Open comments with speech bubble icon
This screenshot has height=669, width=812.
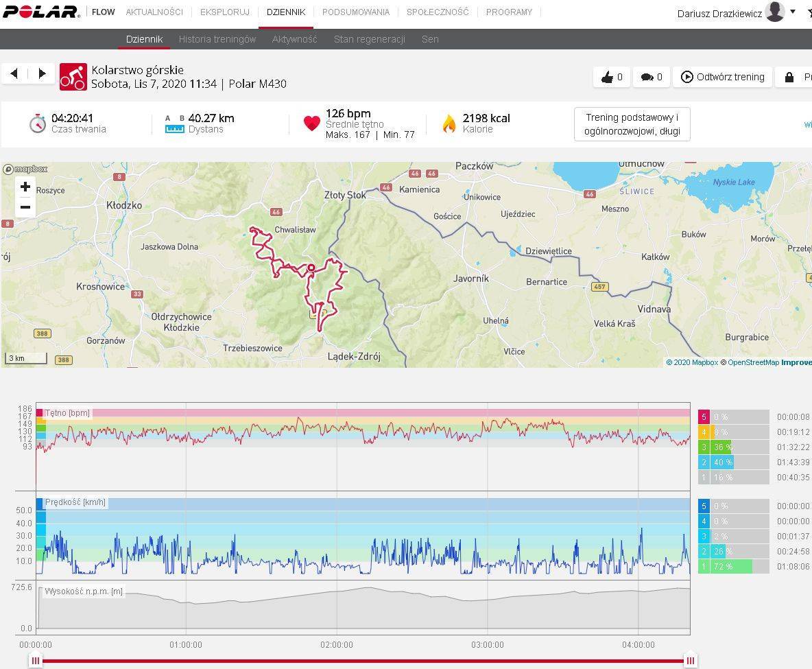[x=651, y=77]
